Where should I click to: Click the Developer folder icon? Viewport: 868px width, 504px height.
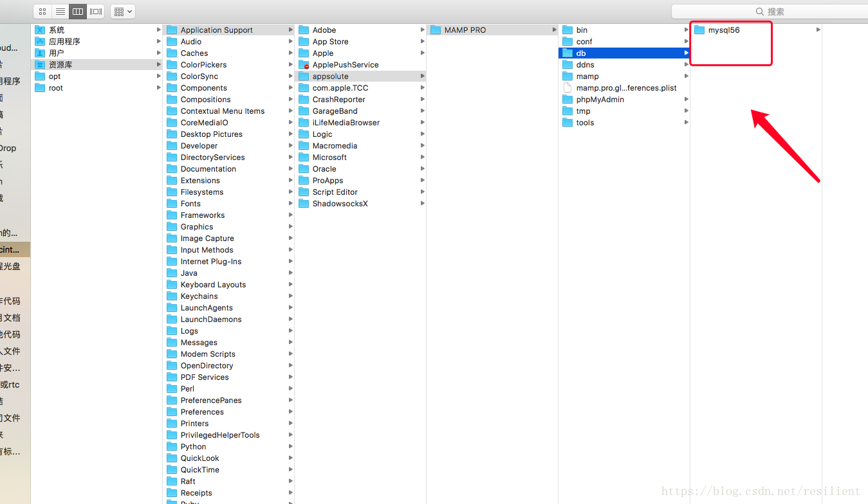(x=172, y=146)
